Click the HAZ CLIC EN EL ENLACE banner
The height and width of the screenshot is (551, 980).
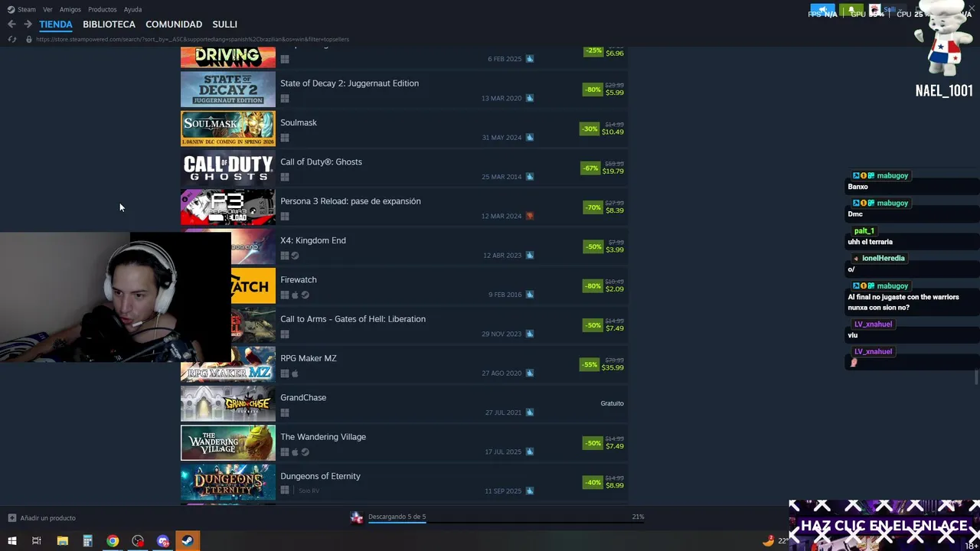tap(884, 526)
